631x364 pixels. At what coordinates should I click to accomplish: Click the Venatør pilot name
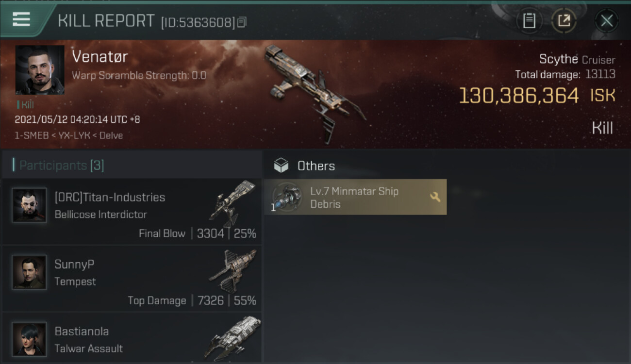click(100, 57)
